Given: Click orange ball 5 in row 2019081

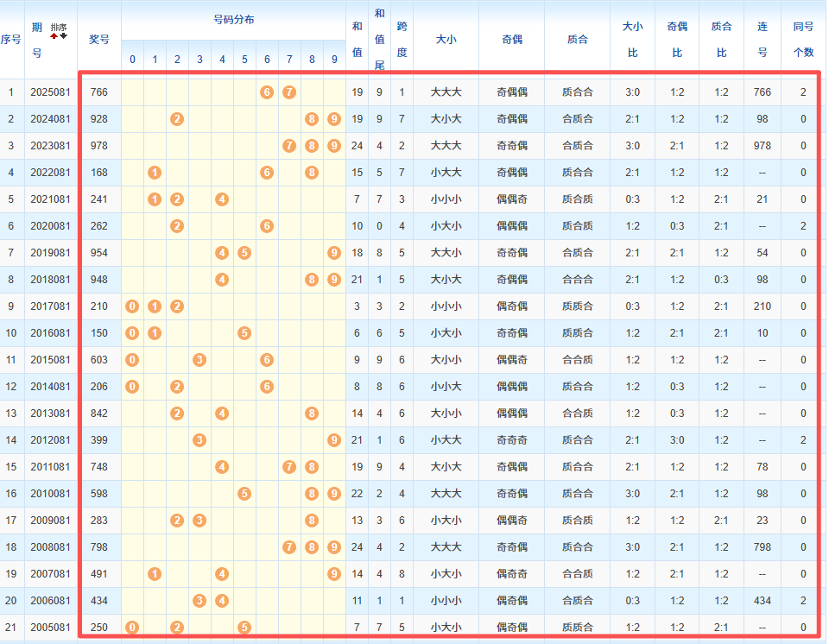Looking at the screenshot, I should (244, 253).
